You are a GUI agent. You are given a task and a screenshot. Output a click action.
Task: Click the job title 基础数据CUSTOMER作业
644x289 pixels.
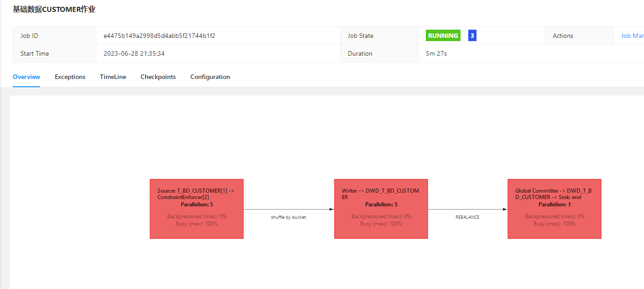(54, 9)
